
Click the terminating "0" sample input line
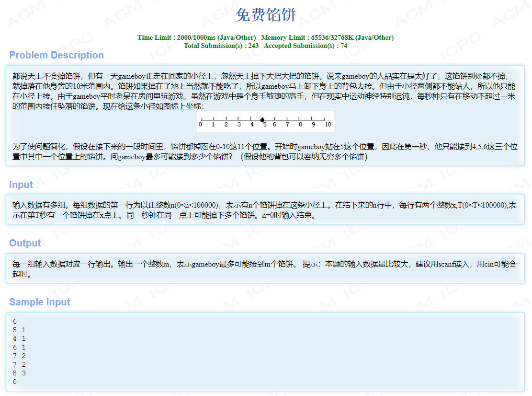15,382
